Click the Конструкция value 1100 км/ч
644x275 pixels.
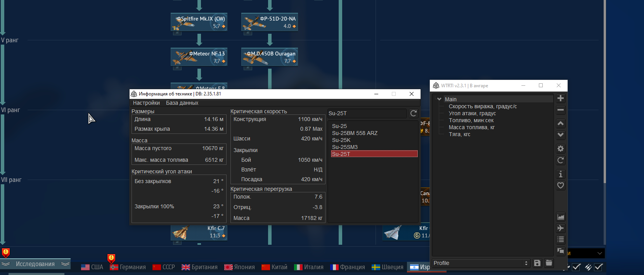(310, 119)
